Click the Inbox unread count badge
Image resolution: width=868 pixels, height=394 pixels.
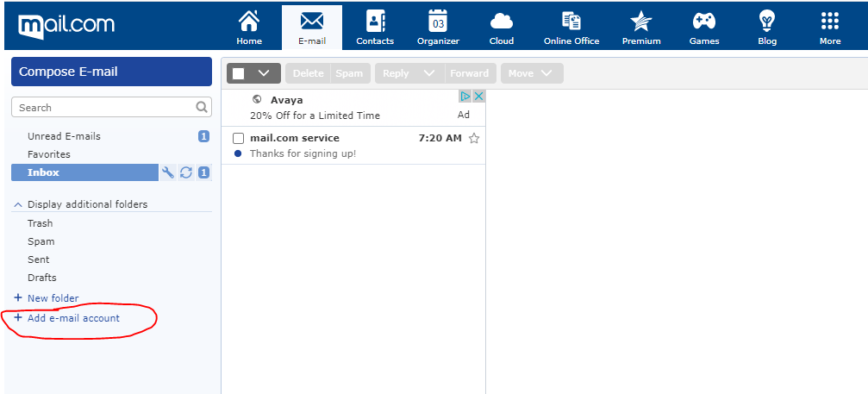(203, 172)
